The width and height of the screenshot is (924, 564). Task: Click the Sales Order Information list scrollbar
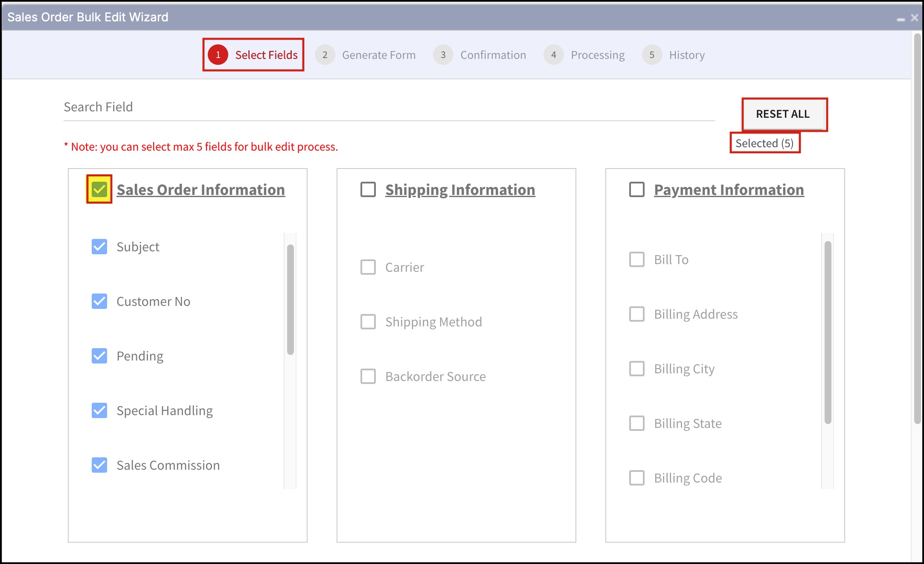tap(291, 299)
